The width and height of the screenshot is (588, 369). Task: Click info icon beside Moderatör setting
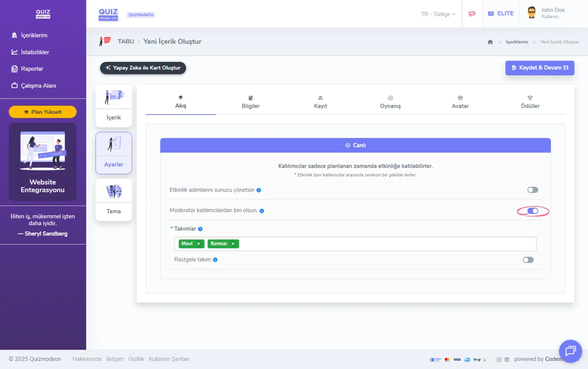[262, 211]
